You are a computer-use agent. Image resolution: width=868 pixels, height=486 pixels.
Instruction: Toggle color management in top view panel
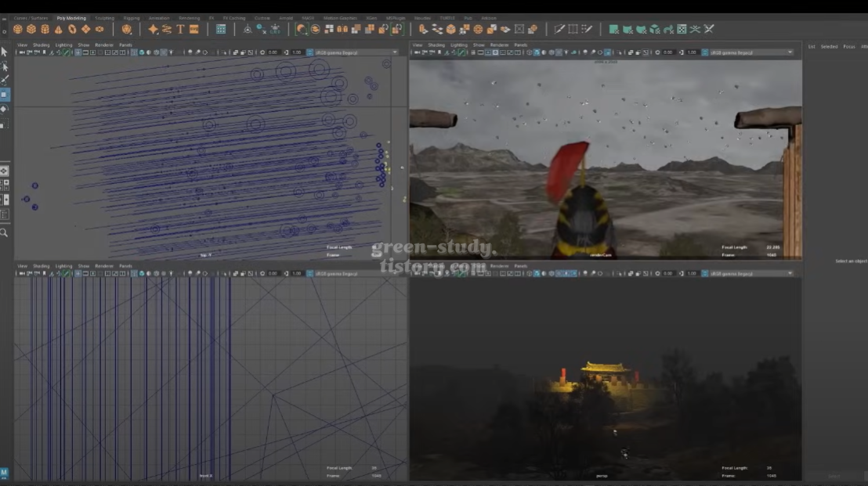click(x=309, y=52)
